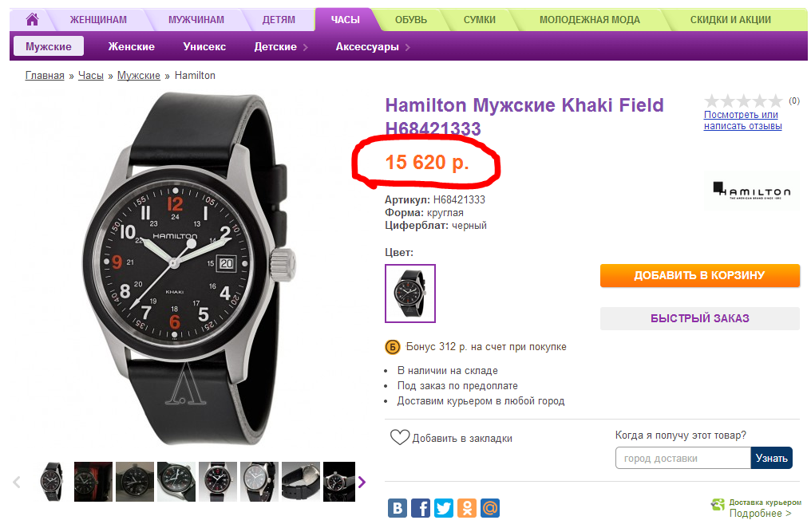Switch to Женские watches menu
The image size is (811, 532).
point(132,47)
